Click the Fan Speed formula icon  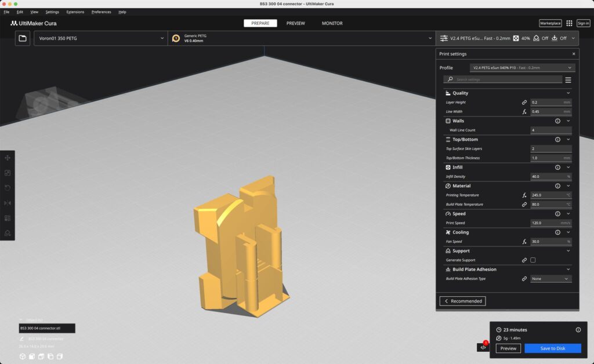tap(524, 241)
